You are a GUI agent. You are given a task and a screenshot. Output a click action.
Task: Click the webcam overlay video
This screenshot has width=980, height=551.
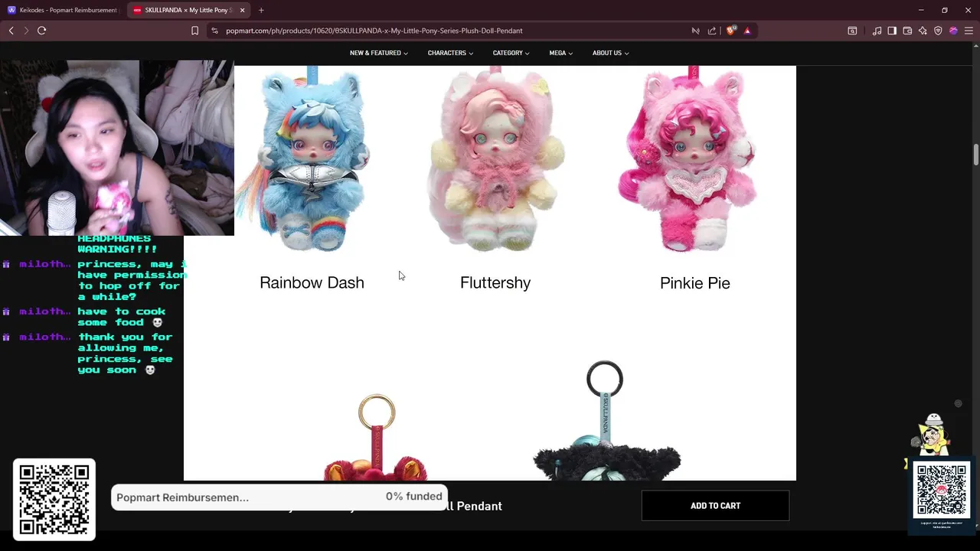coord(117,148)
